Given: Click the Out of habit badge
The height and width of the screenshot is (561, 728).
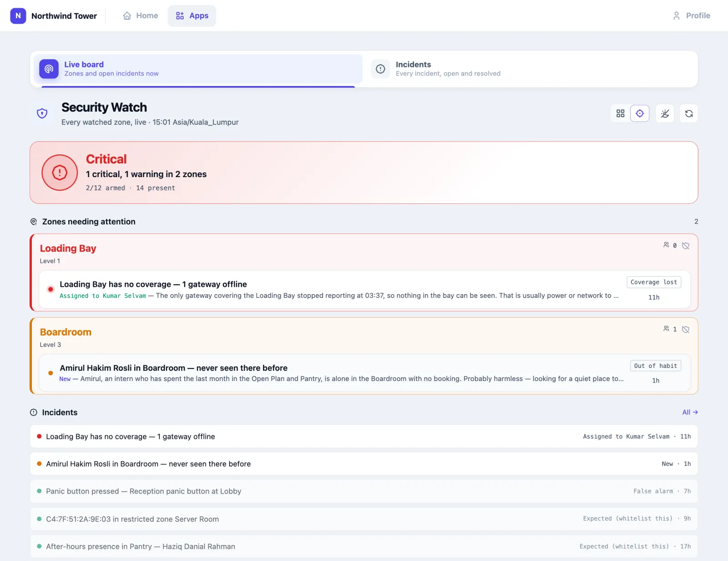Looking at the screenshot, I should pyautogui.click(x=656, y=366).
